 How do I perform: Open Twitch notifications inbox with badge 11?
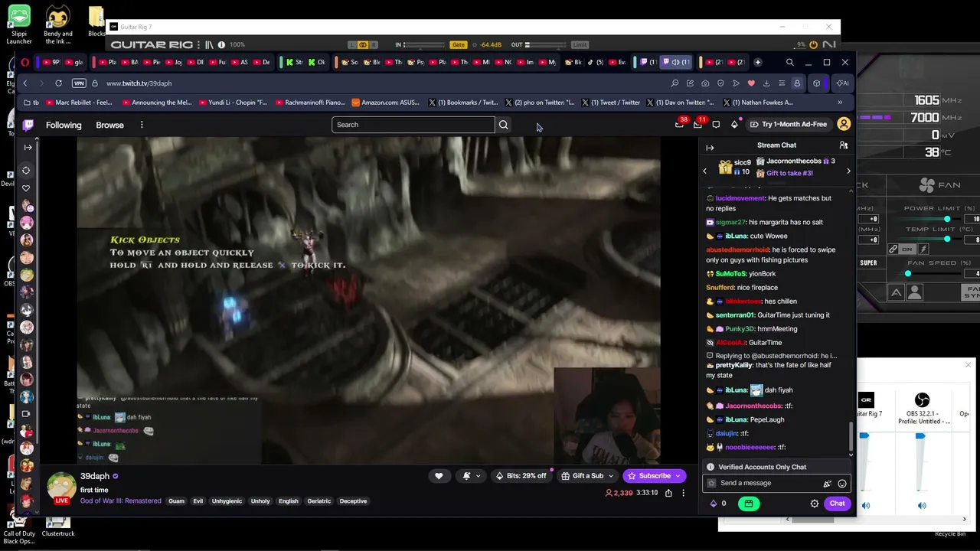point(697,124)
